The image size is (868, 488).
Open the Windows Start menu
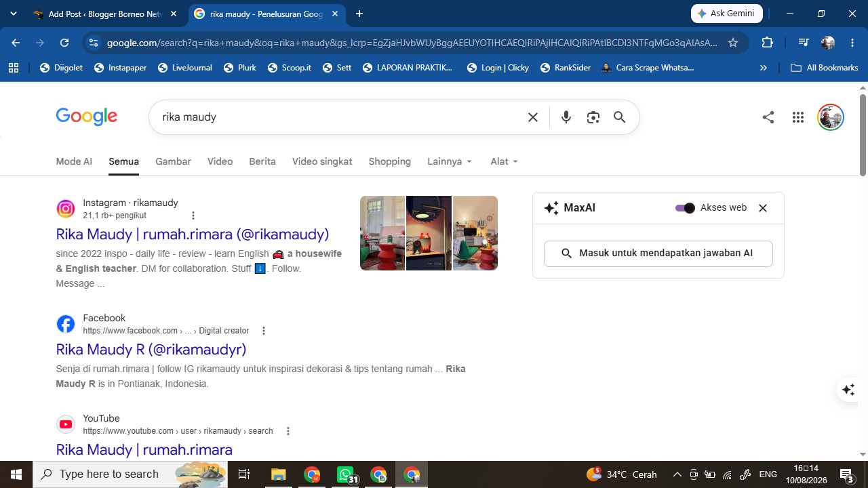16,474
